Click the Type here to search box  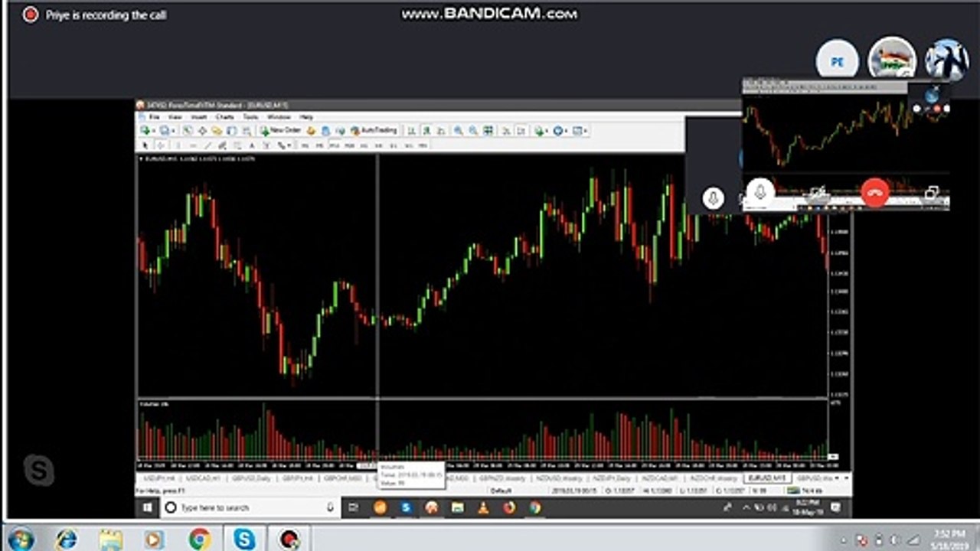[251, 507]
